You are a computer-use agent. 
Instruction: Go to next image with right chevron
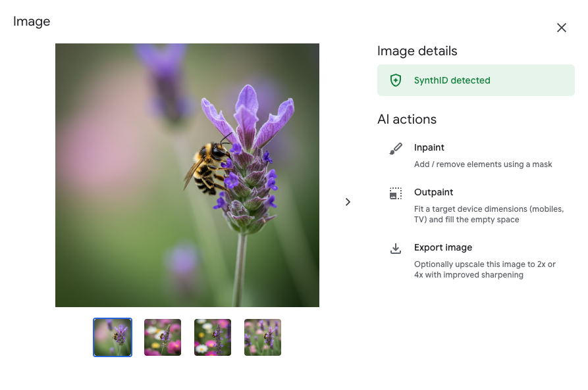[x=348, y=202]
